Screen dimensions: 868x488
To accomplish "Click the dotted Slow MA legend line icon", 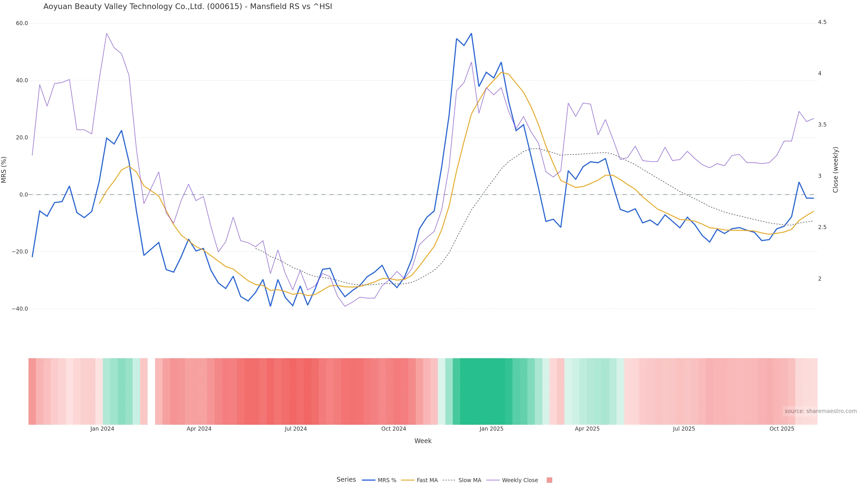I will (x=449, y=480).
